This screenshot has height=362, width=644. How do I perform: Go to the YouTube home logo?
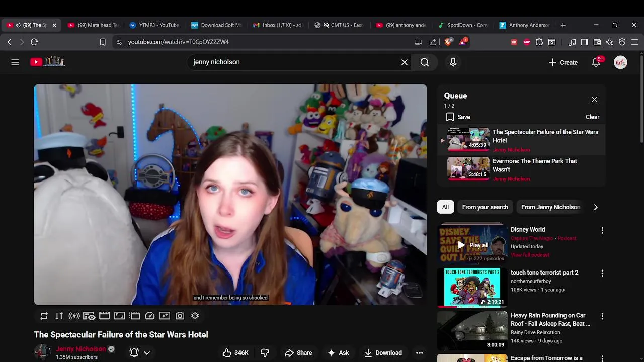pyautogui.click(x=48, y=62)
